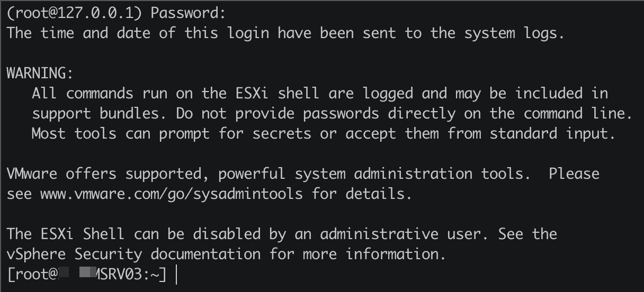Click the words command line in the warning

[578, 113]
